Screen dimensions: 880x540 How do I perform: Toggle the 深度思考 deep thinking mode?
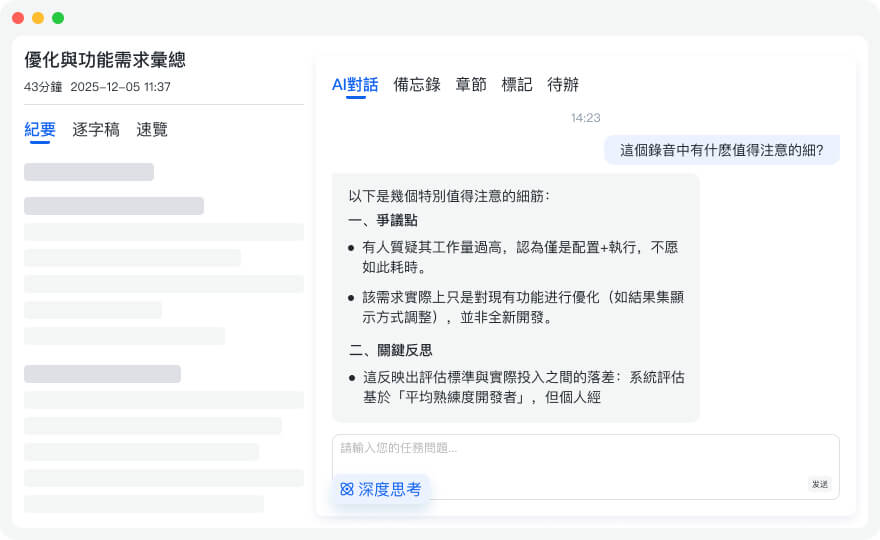(381, 490)
